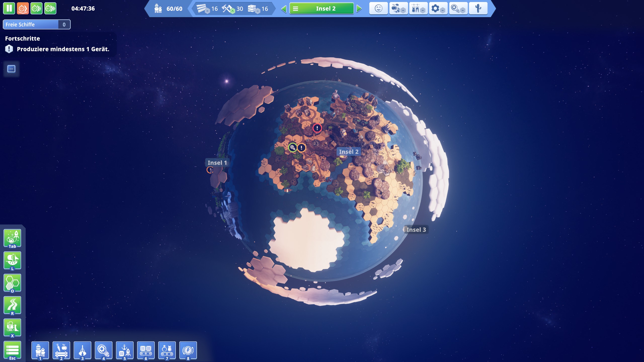
Task: Switch to previous island with left arrow
Action: (284, 9)
